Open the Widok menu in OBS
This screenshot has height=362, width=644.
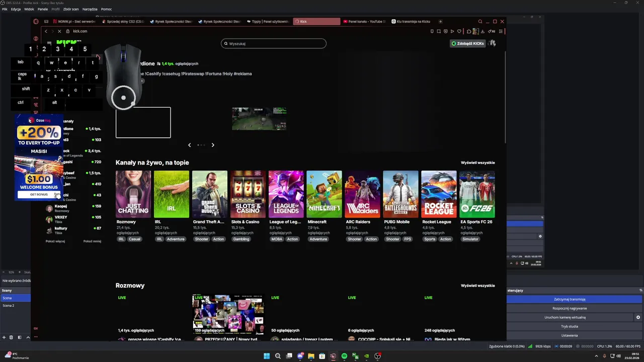[x=29, y=9]
